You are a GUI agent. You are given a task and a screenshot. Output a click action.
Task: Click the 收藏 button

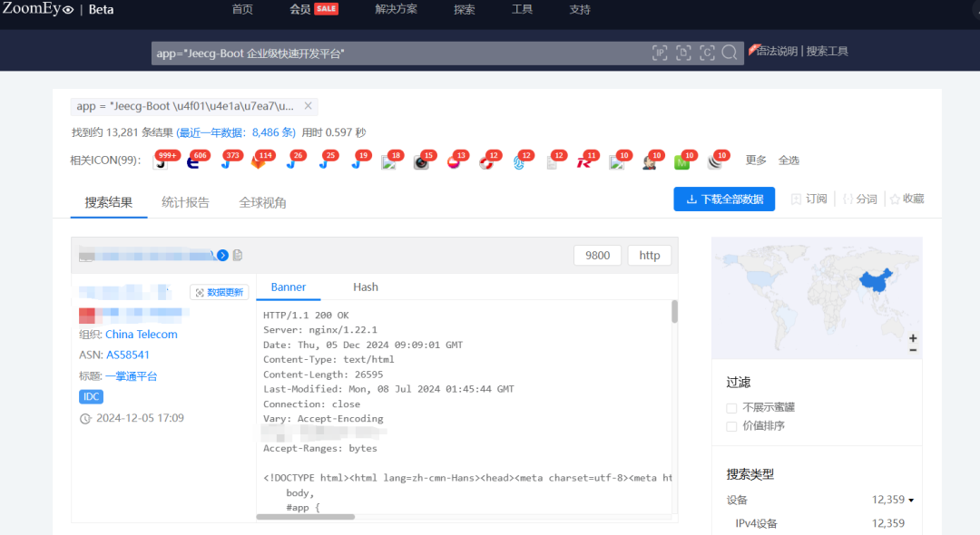[x=906, y=199]
